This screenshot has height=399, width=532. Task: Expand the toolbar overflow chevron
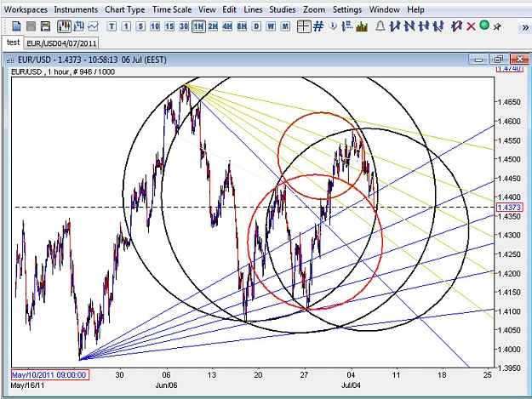tap(525, 27)
